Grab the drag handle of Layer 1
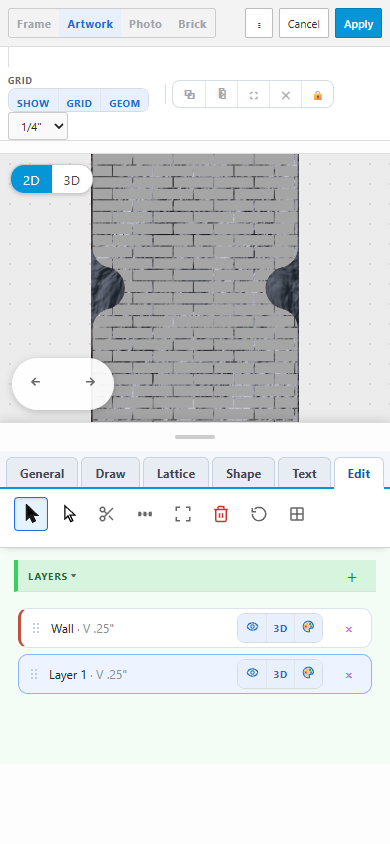Image resolution: width=390 pixels, height=844 pixels. pos(34,674)
